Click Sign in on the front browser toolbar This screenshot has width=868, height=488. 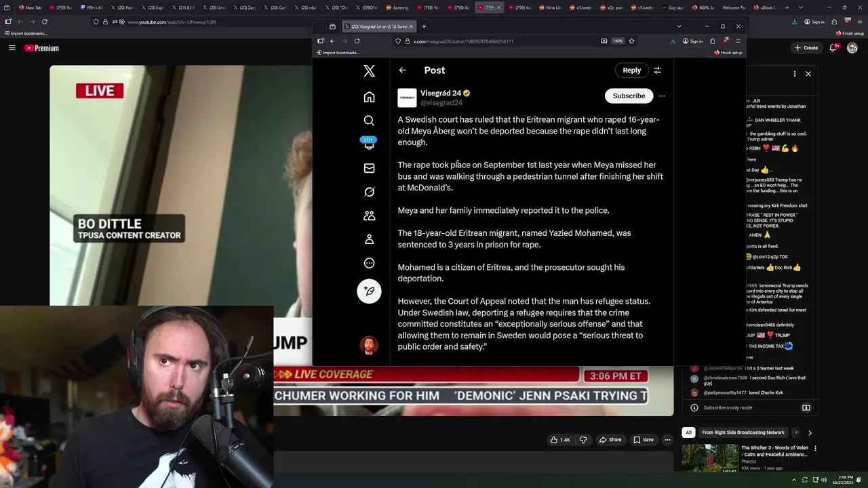[x=692, y=41]
